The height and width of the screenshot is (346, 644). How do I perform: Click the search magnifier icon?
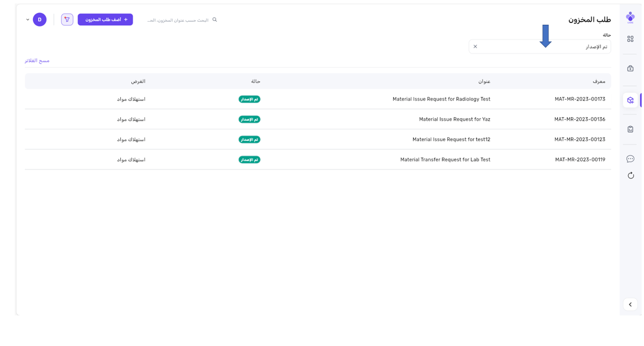[214, 20]
